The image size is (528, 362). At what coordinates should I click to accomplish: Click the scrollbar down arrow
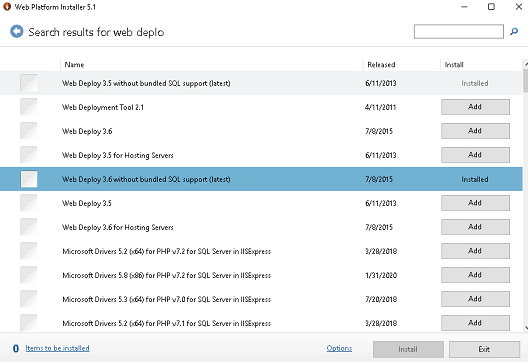pyautogui.click(x=525, y=327)
